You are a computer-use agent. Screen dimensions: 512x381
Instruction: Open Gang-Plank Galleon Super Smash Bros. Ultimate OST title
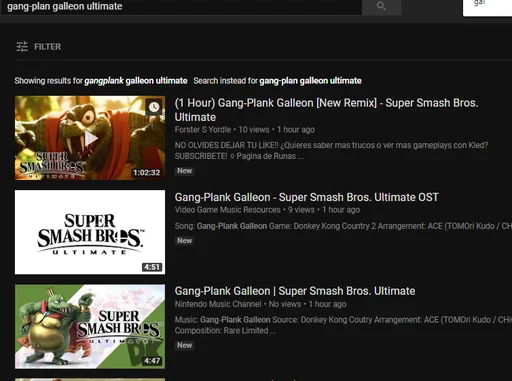(307, 197)
